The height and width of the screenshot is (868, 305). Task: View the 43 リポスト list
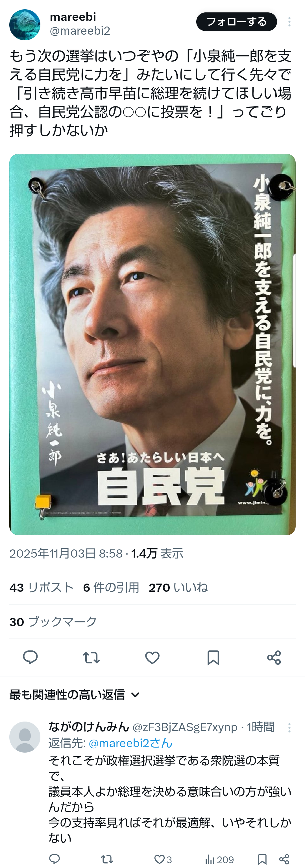42,587
